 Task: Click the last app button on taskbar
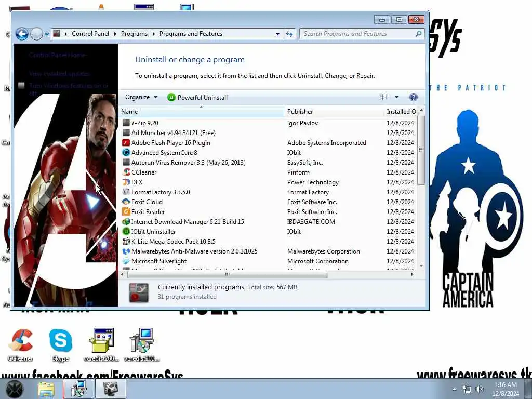pos(110,389)
